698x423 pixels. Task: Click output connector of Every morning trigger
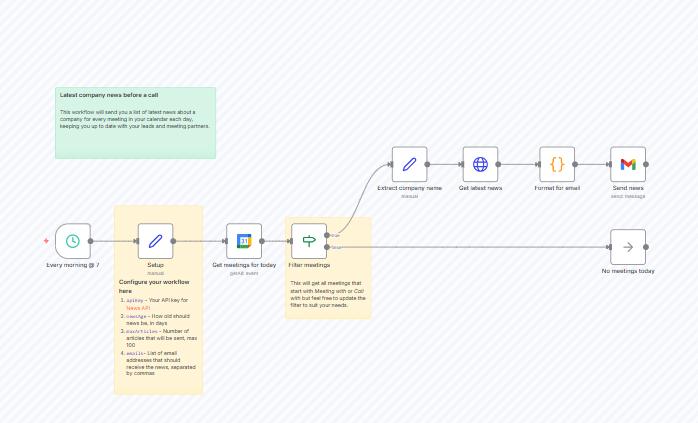click(x=91, y=241)
